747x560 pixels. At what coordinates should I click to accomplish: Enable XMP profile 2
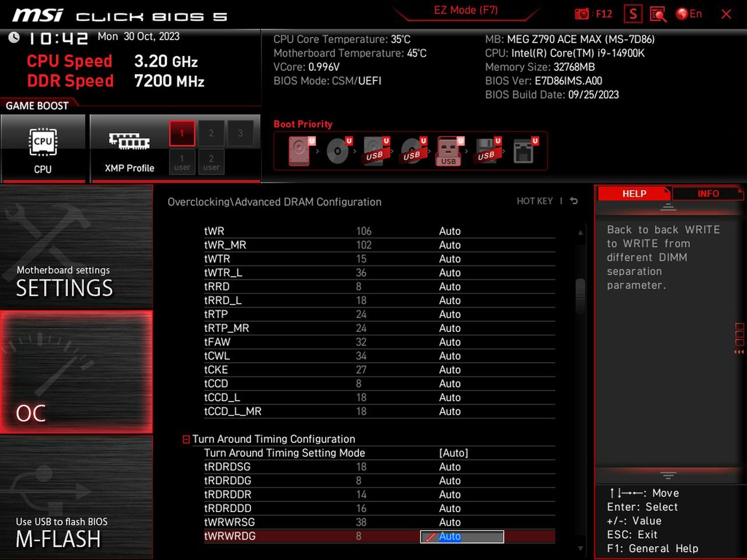211,133
